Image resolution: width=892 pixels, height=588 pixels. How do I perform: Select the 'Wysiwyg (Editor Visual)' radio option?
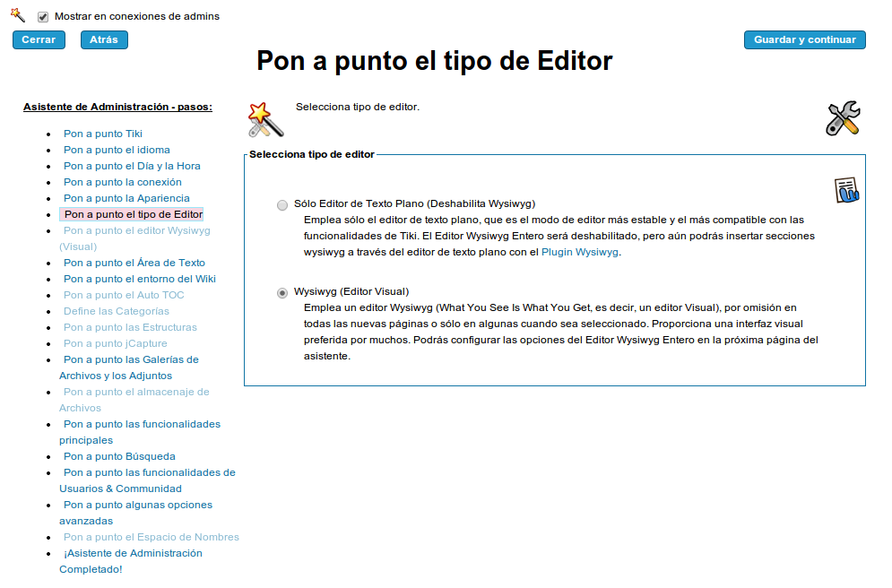[282, 292]
